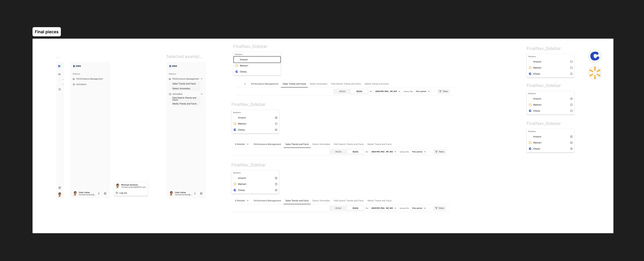Collapse the Performance Management section chevron
The height and width of the screenshot is (261, 644).
pyautogui.click(x=201, y=79)
